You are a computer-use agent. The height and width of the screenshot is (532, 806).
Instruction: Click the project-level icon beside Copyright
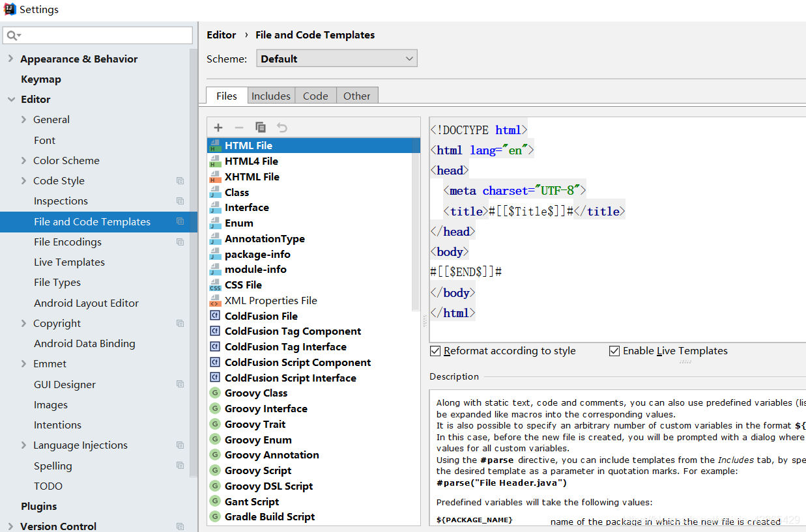(x=180, y=324)
